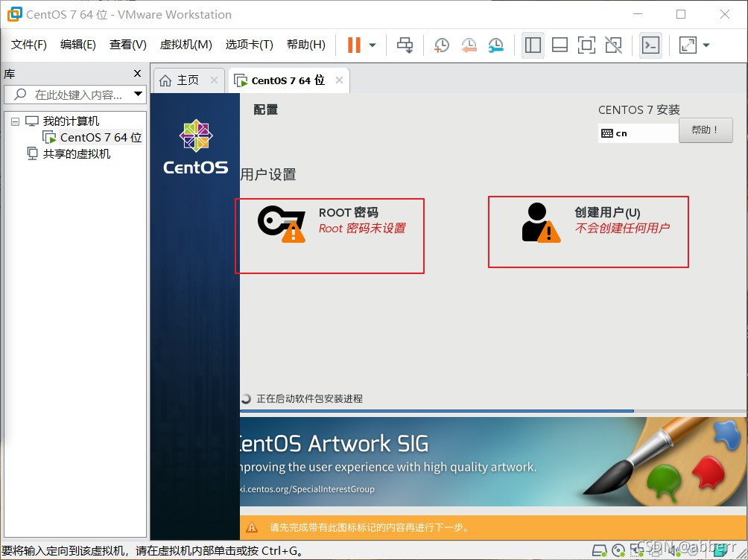
Task: Open the snapshot manager
Action: tap(496, 45)
